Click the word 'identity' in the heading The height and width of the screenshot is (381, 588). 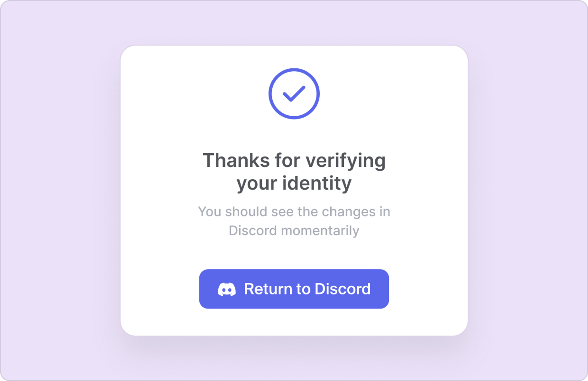(317, 183)
